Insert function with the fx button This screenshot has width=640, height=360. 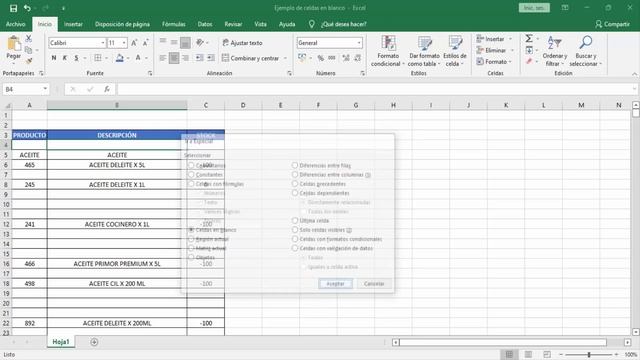point(107,89)
